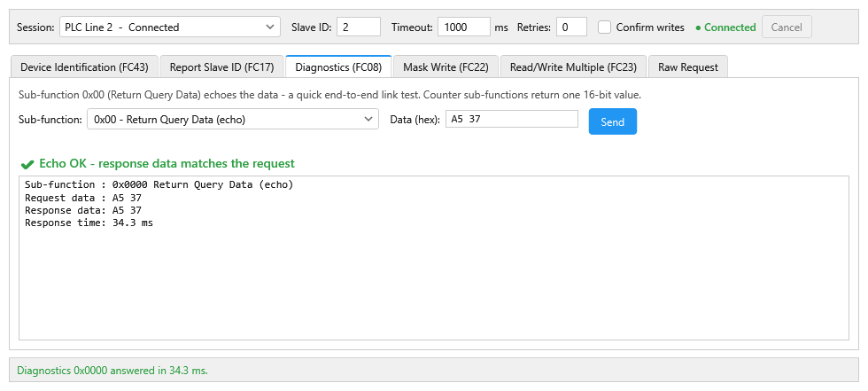Switch to the Raw Request tab
Image resolution: width=868 pixels, height=391 pixels.
pyautogui.click(x=688, y=67)
